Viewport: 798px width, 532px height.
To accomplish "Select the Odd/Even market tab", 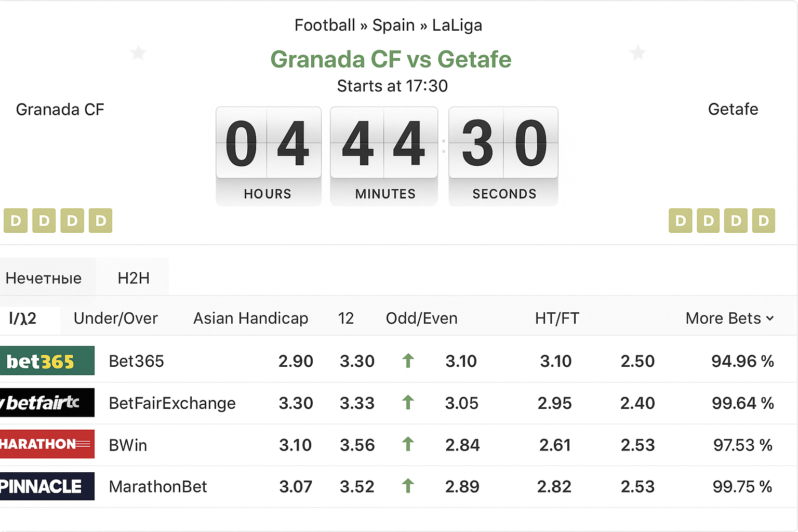I will (421, 318).
